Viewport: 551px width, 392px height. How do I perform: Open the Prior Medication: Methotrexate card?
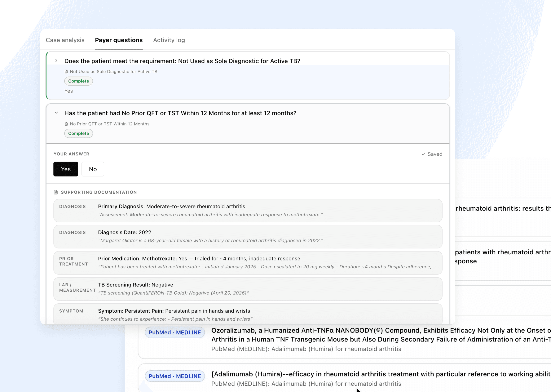click(x=248, y=263)
